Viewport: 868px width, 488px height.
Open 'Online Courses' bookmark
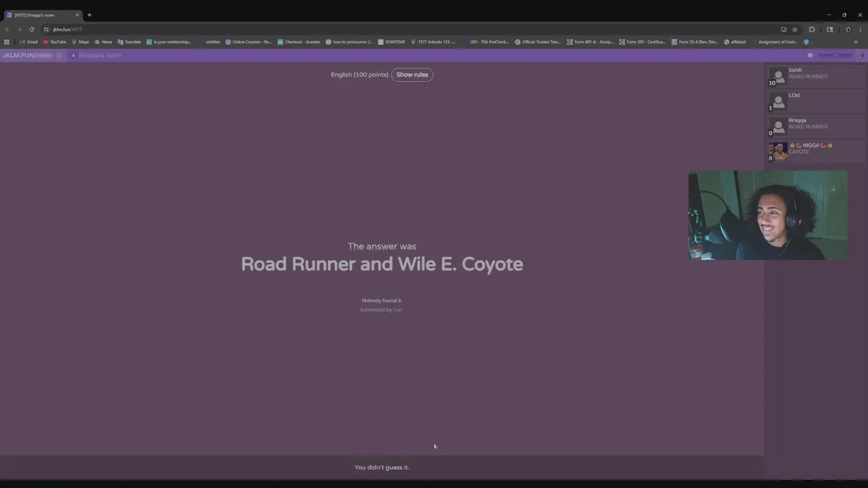coord(249,42)
